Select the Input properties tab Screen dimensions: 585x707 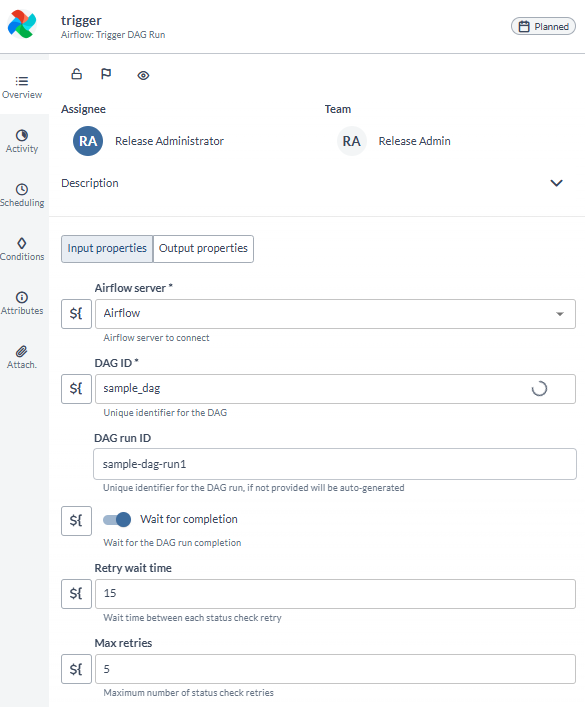click(107, 248)
